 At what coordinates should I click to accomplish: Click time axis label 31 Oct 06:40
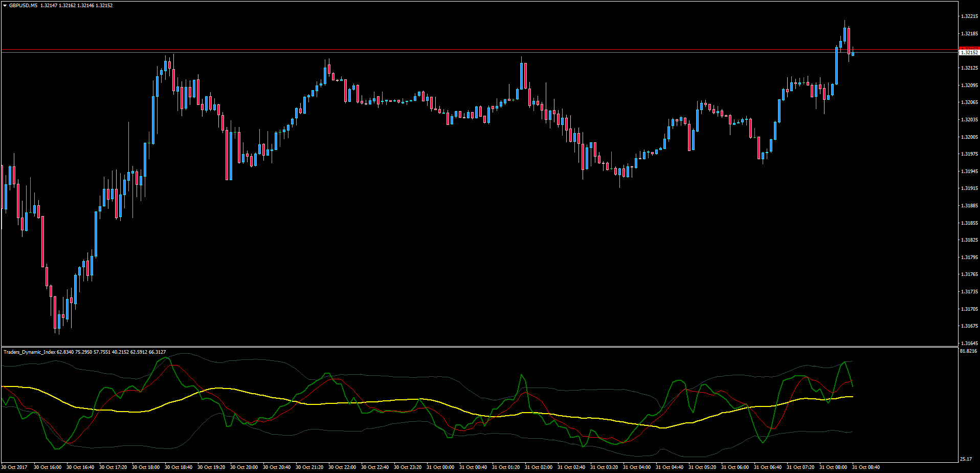click(x=768, y=467)
